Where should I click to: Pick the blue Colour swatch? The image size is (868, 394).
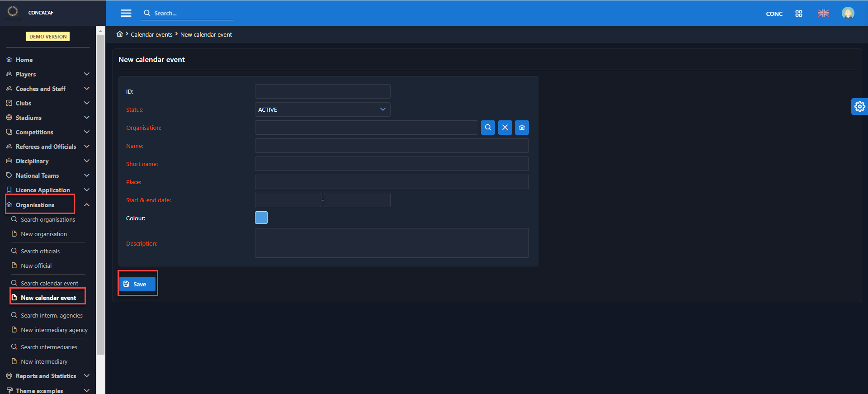tap(261, 218)
